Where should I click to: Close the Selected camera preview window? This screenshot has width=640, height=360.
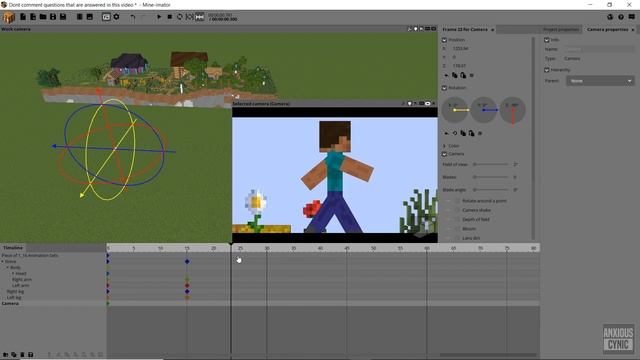click(x=433, y=104)
